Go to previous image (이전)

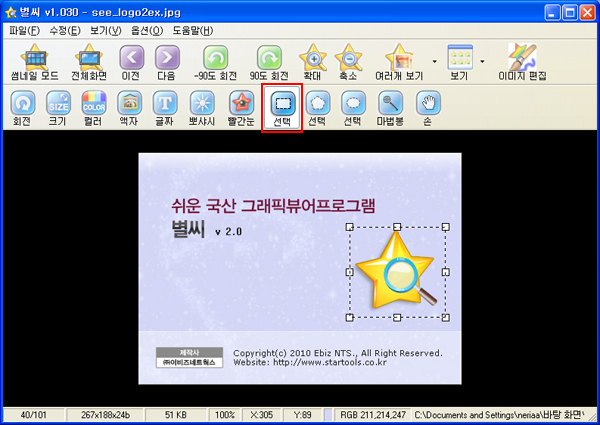click(132, 62)
